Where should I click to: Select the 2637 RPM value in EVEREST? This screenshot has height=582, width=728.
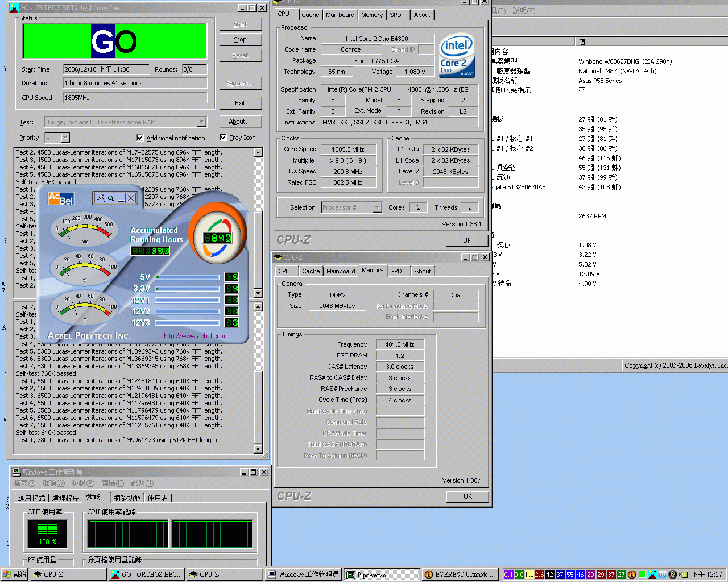pos(592,216)
